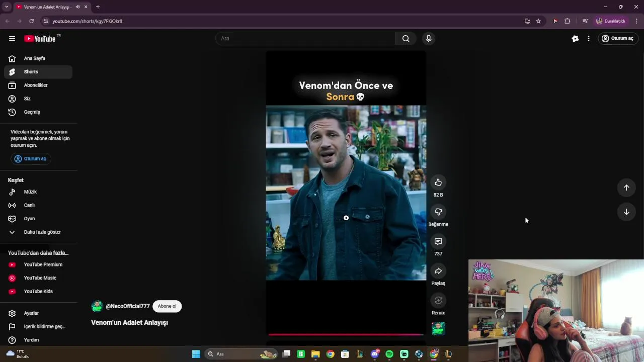The height and width of the screenshot is (362, 644).
Task: Open a new browser tab
Action: [x=98, y=7]
